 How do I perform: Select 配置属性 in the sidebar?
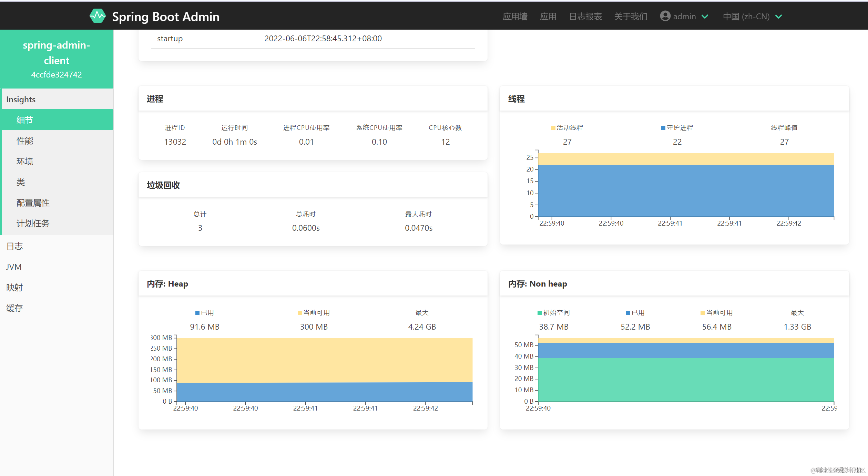click(33, 203)
